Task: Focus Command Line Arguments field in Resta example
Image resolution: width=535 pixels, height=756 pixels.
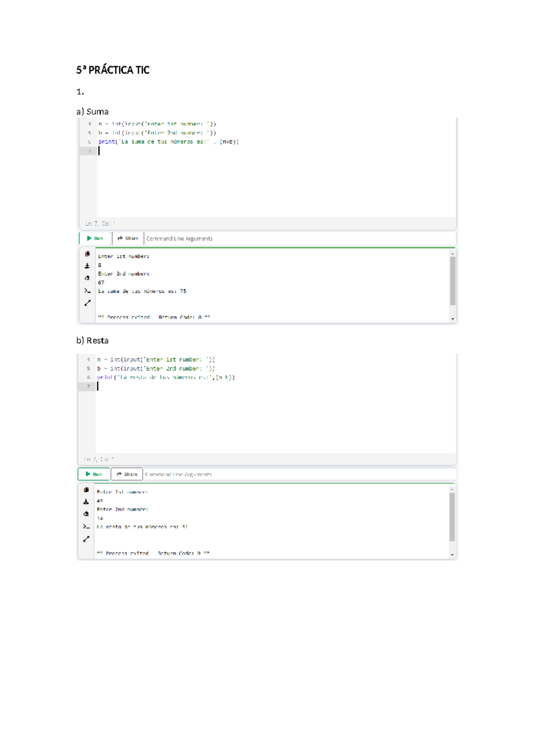Action: coord(299,474)
